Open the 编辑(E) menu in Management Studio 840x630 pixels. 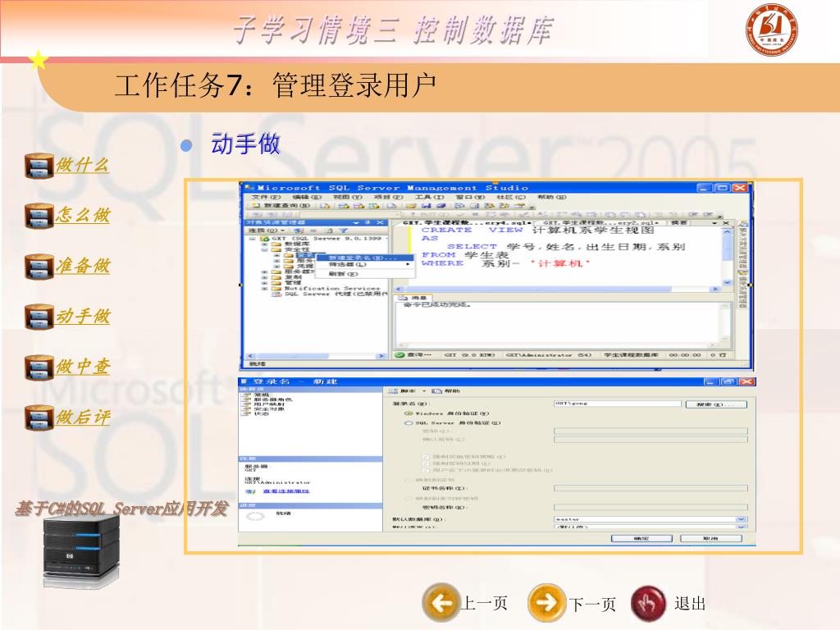[x=307, y=197]
